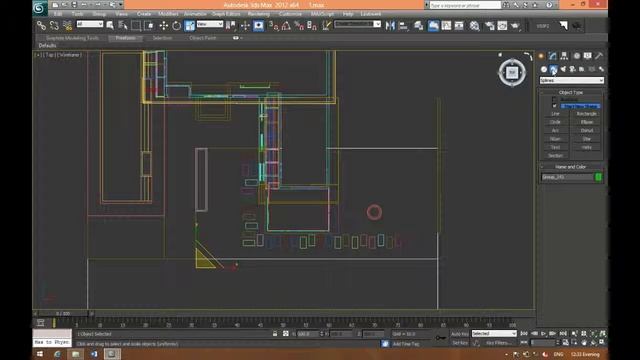This screenshot has height=360, width=640.
Task: Click the Line spline button
Action: (556, 114)
